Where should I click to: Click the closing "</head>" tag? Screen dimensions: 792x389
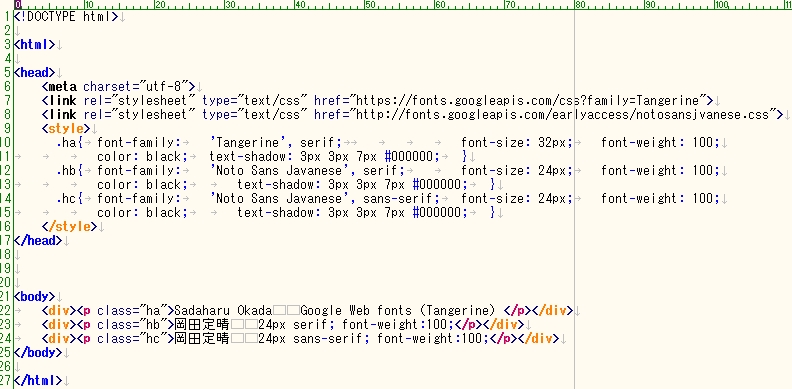pos(37,240)
